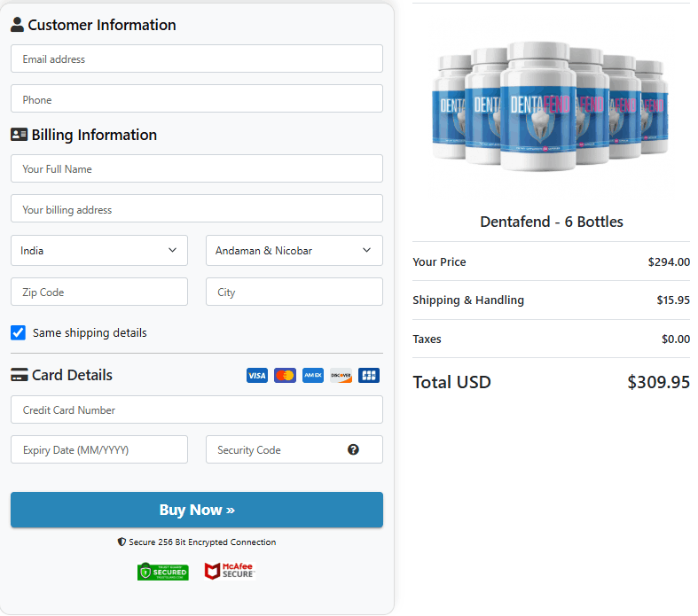Open the India country dropdown

click(x=98, y=251)
